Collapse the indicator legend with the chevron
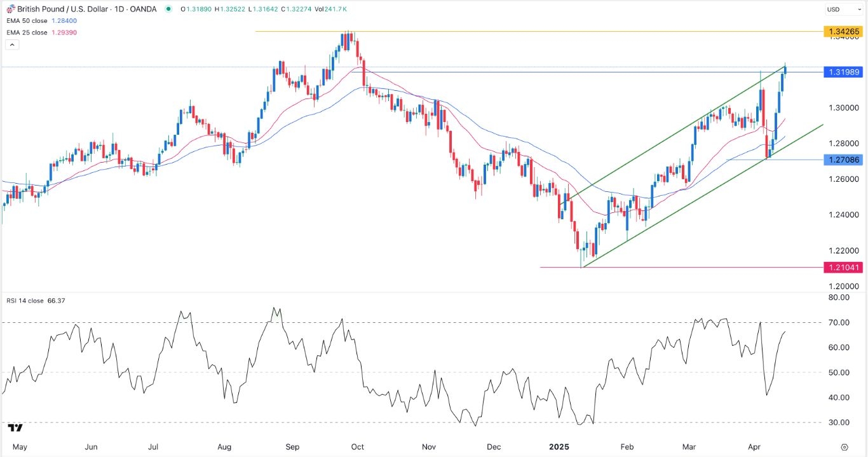The image size is (868, 457). tap(11, 45)
